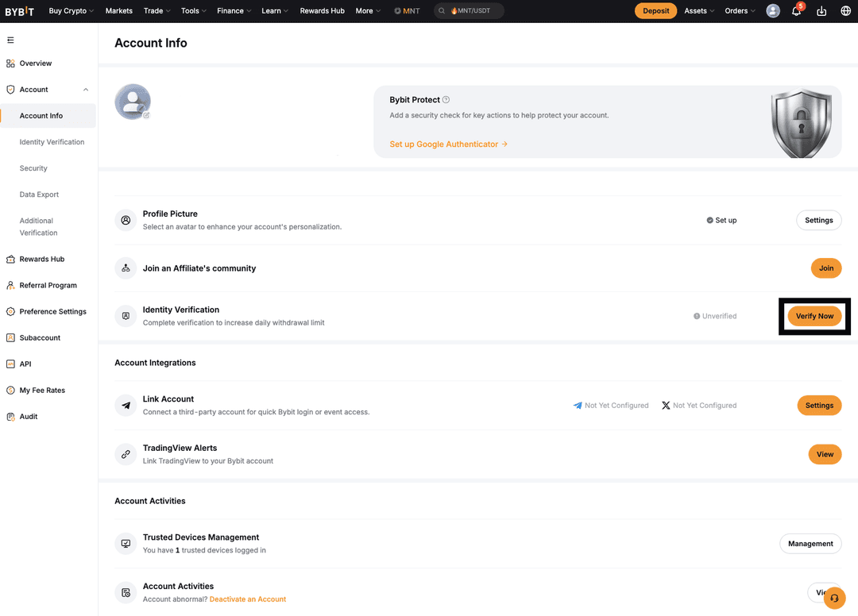Expand the Assets dropdown
Screen dimensions: 858x616
699,11
